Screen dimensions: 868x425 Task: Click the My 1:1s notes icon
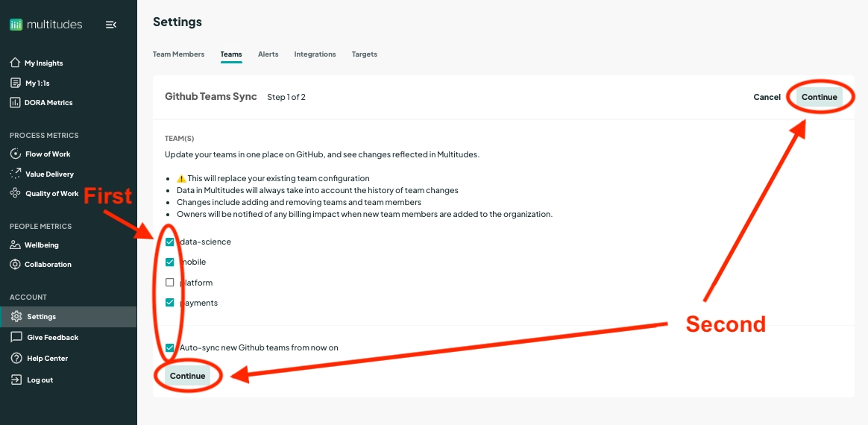tap(15, 83)
